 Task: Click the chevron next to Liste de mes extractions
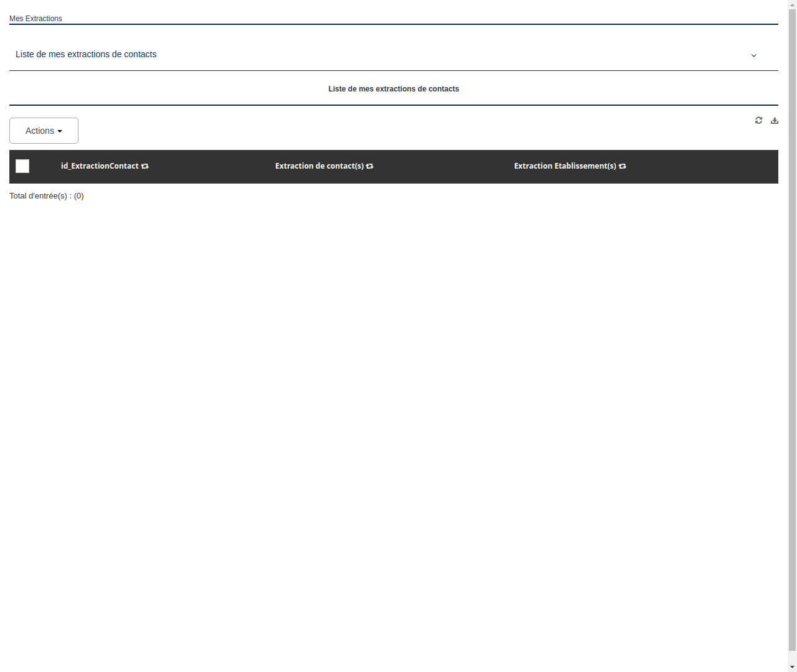[753, 55]
